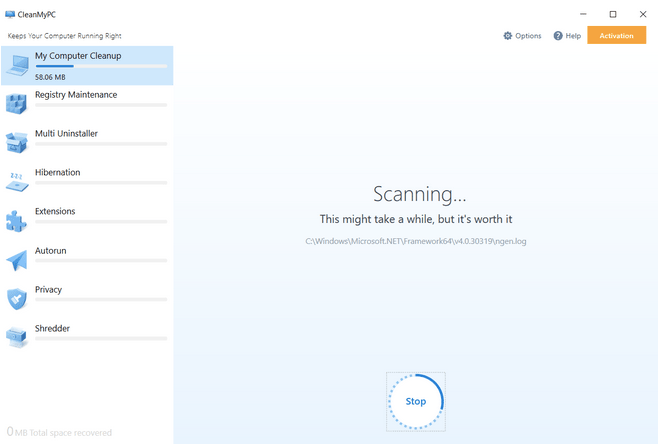Click the Scanning... heading
Viewport: 658px width, 445px height.
419,194
